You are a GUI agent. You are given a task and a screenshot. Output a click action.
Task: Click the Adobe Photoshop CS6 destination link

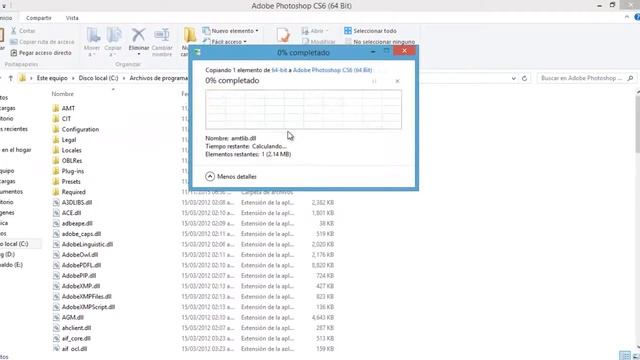point(332,70)
